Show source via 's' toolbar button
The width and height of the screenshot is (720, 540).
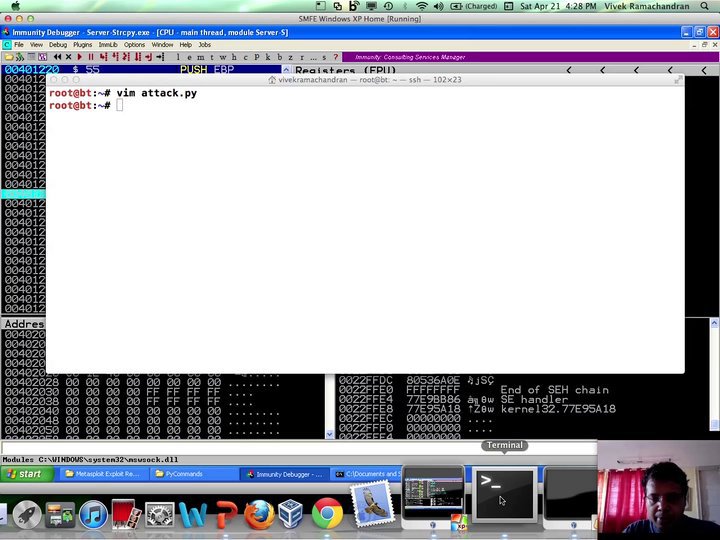point(324,57)
